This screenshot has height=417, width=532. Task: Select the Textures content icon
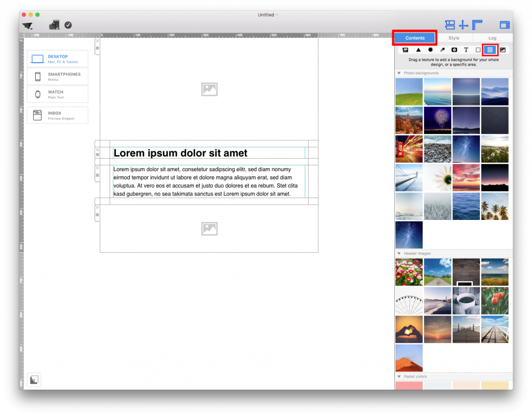(490, 50)
